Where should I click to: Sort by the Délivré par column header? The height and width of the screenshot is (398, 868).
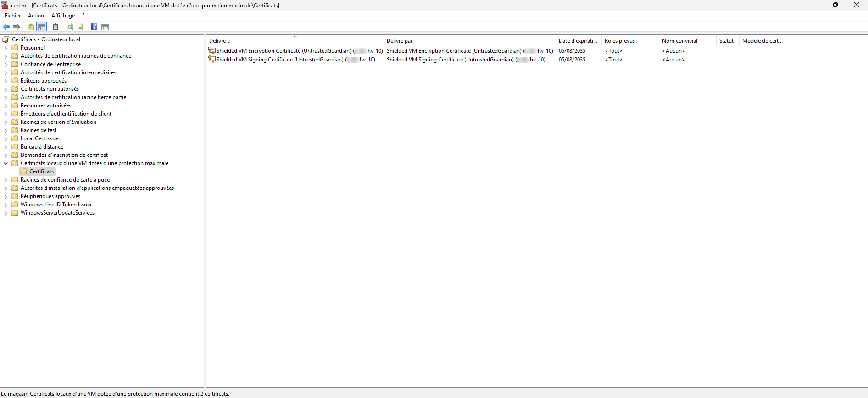point(468,41)
